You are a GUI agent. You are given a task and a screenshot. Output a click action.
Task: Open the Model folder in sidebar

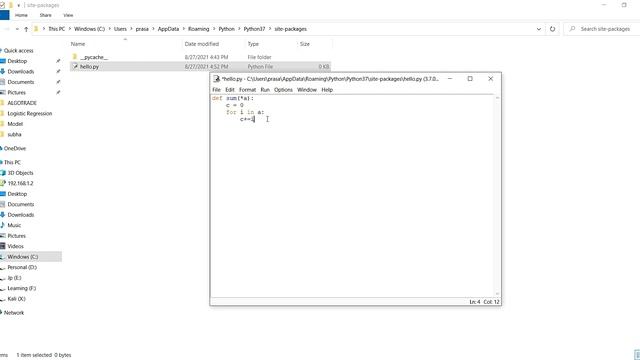[15, 124]
